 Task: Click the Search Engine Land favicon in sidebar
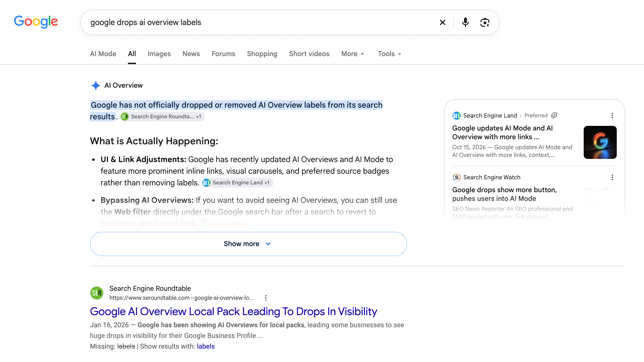(x=456, y=115)
